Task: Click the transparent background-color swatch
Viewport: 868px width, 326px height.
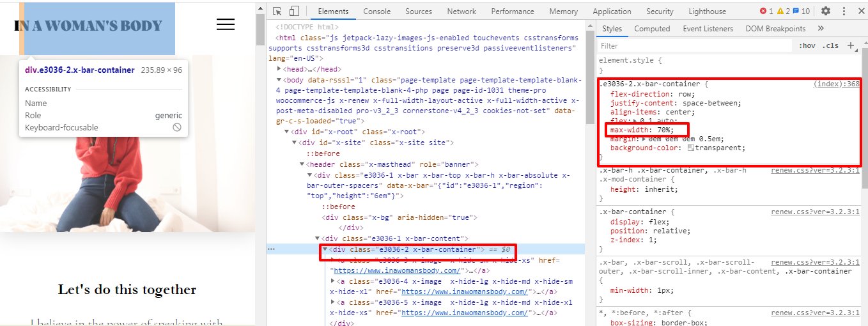Action: [x=690, y=148]
